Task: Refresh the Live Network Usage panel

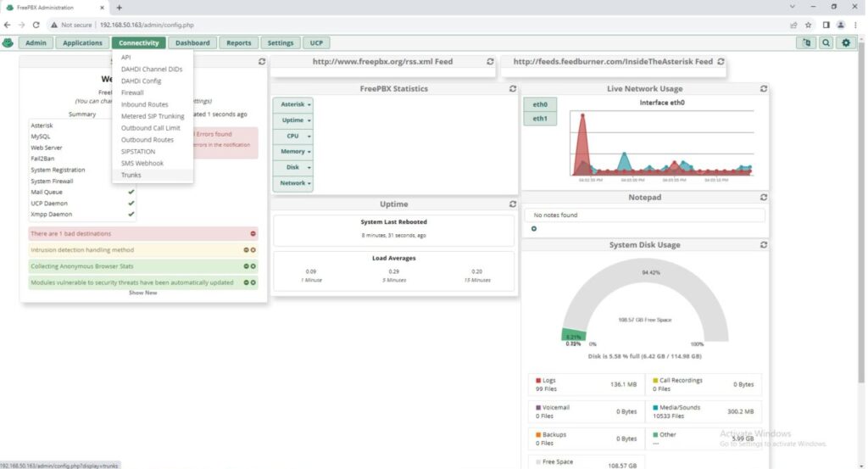Action: (x=763, y=88)
